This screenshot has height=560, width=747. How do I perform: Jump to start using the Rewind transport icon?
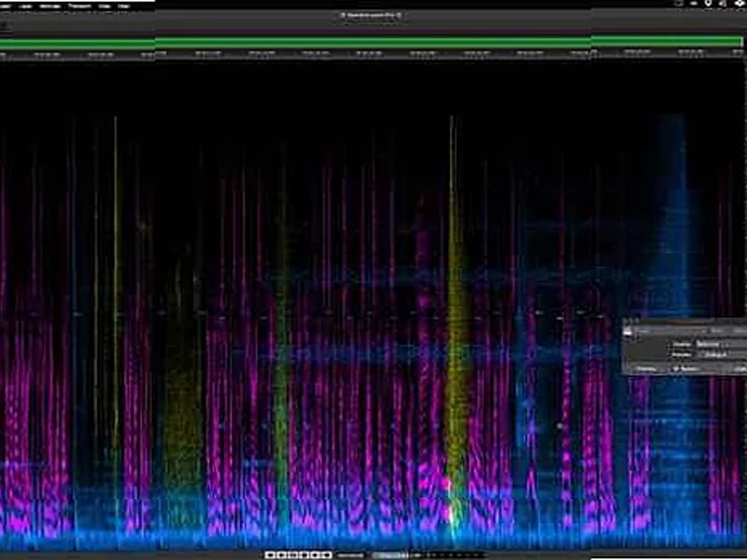point(269,553)
